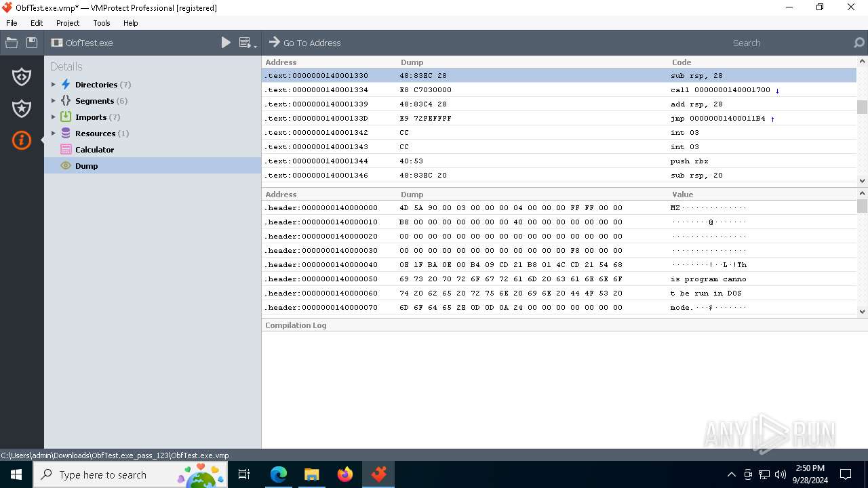Select the header dump row at 0000000140000010

click(x=559, y=222)
